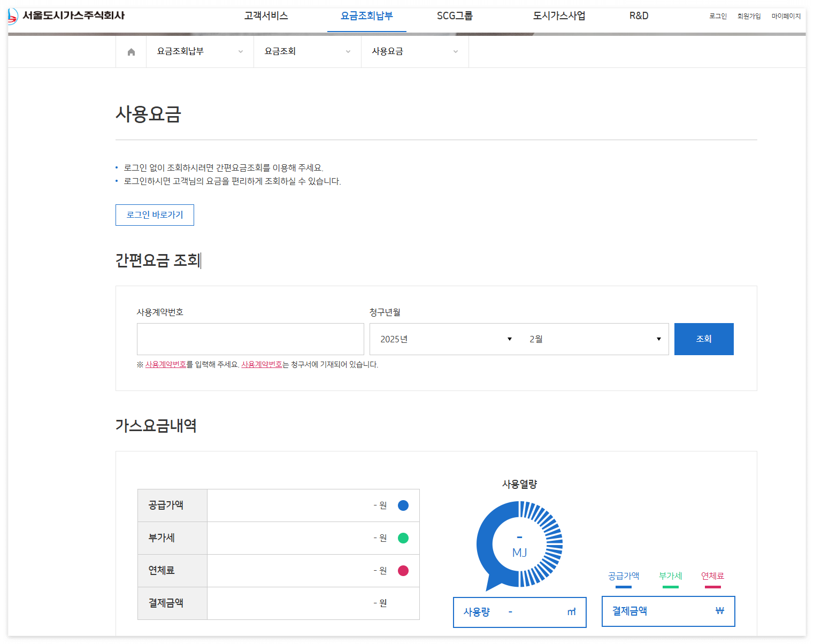Click 부가세 table row header
This screenshot has width=814, height=644.
(172, 538)
